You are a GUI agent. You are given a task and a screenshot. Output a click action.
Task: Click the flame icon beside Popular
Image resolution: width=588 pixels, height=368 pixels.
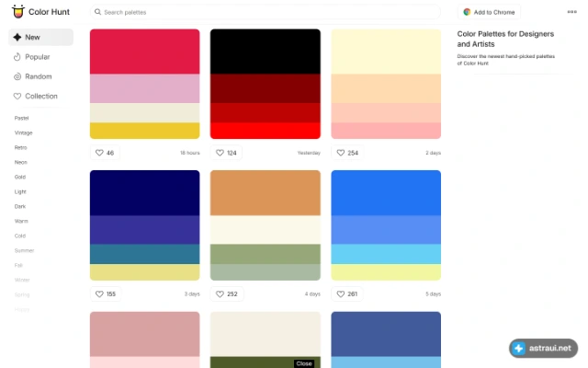(x=17, y=57)
